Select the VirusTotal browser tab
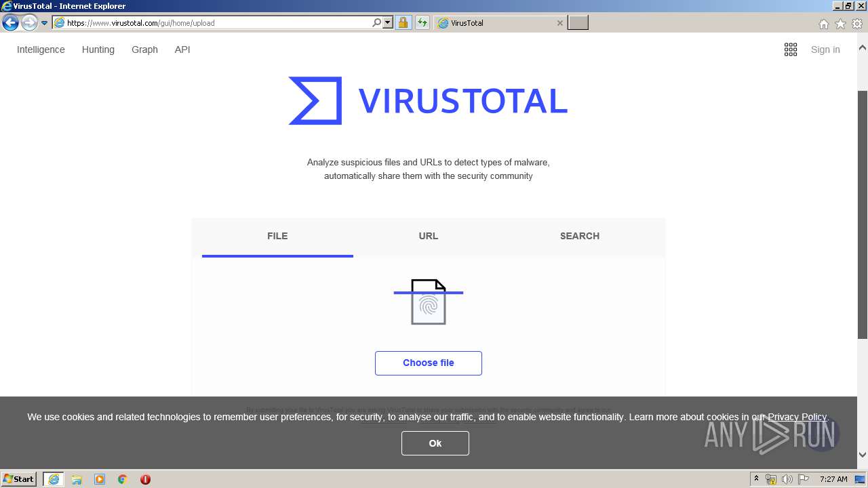The height and width of the screenshot is (488, 868). pos(500,23)
